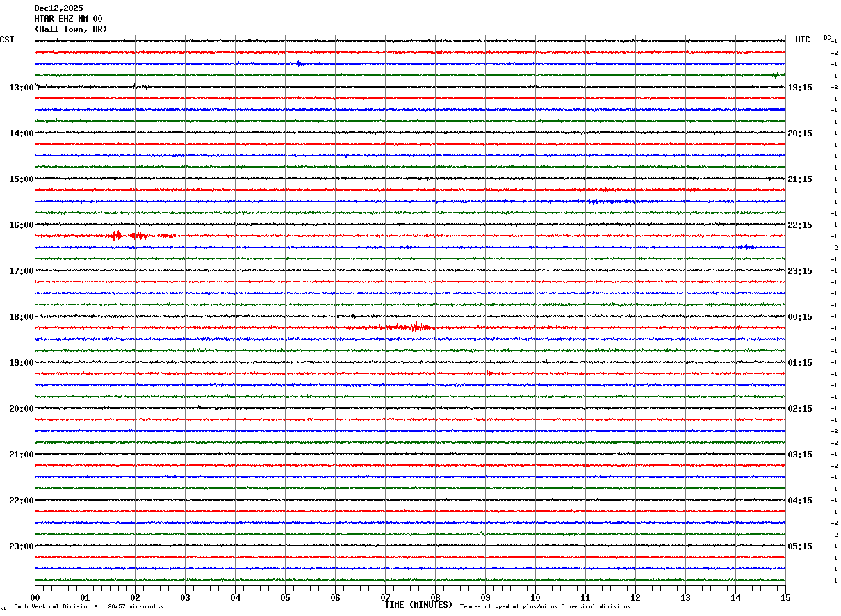Click minute 10 on the time axis
The height and width of the screenshot is (616, 841).
point(535,597)
